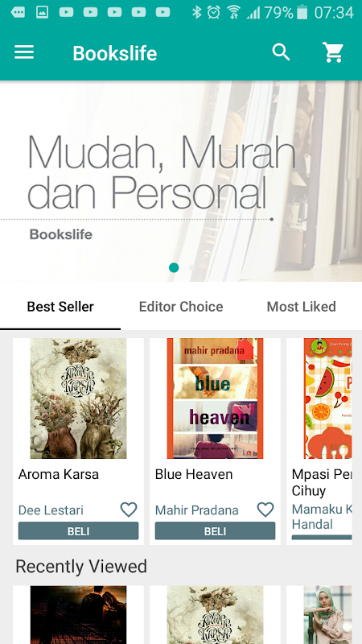This screenshot has height=644, width=362.
Task: Open the Aroma Karsa best seller cover
Action: [78, 398]
